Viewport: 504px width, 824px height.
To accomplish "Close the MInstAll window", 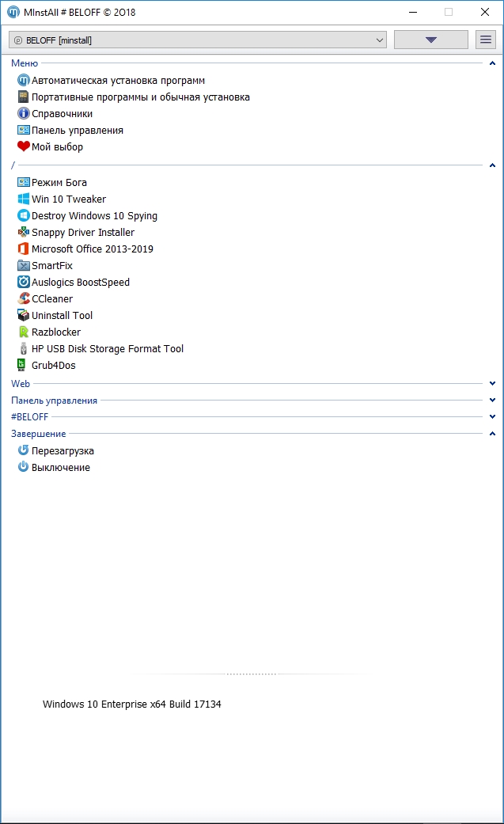I will [485, 12].
